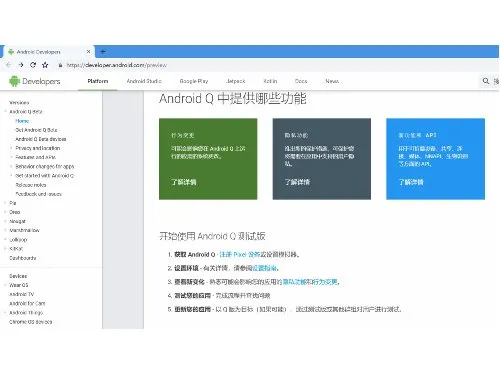Select Wear OS under Devices

click(19, 285)
